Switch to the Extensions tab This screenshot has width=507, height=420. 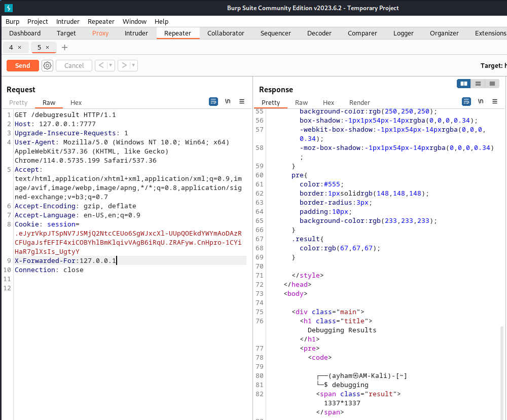(490, 33)
